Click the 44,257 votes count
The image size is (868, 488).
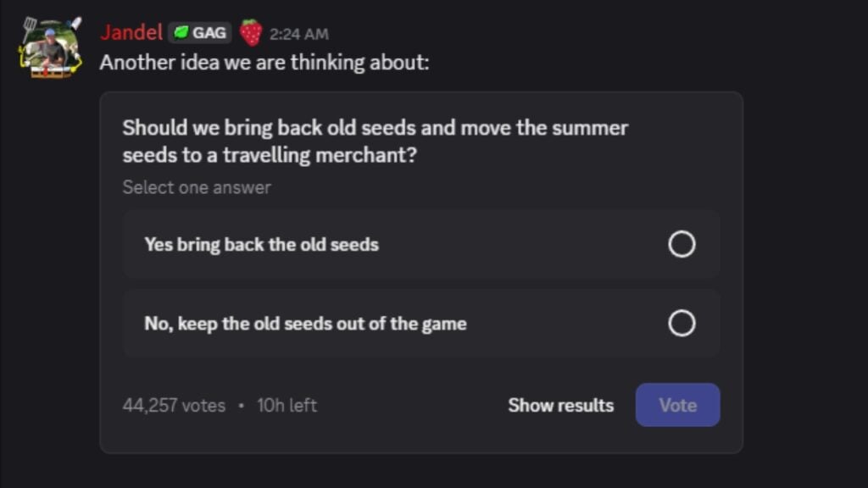[x=174, y=405]
